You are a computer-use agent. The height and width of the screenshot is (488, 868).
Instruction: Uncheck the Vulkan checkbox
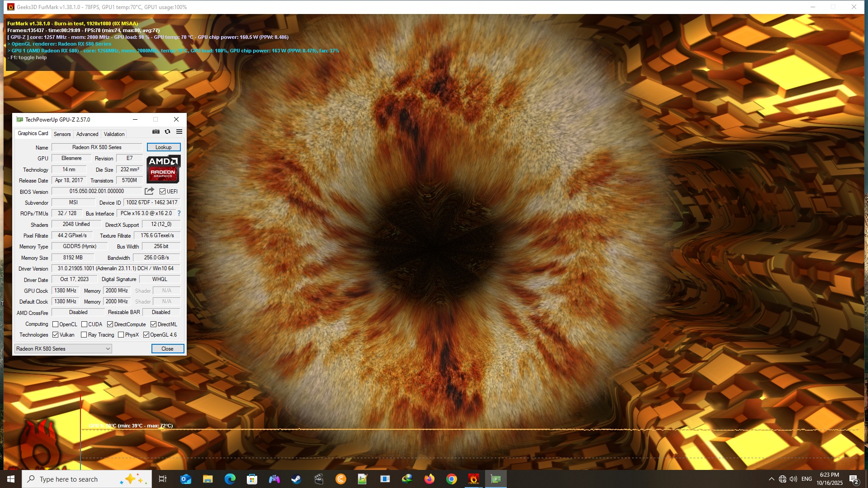56,335
